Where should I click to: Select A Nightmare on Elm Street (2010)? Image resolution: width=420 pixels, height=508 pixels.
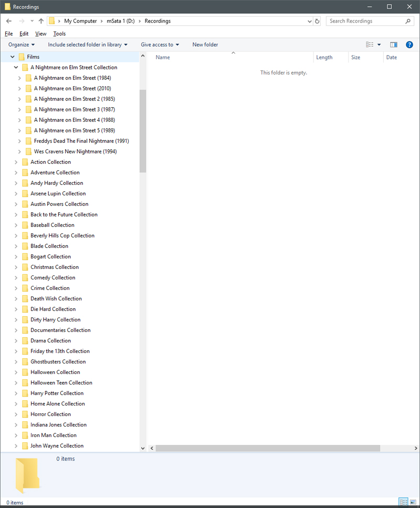click(72, 88)
